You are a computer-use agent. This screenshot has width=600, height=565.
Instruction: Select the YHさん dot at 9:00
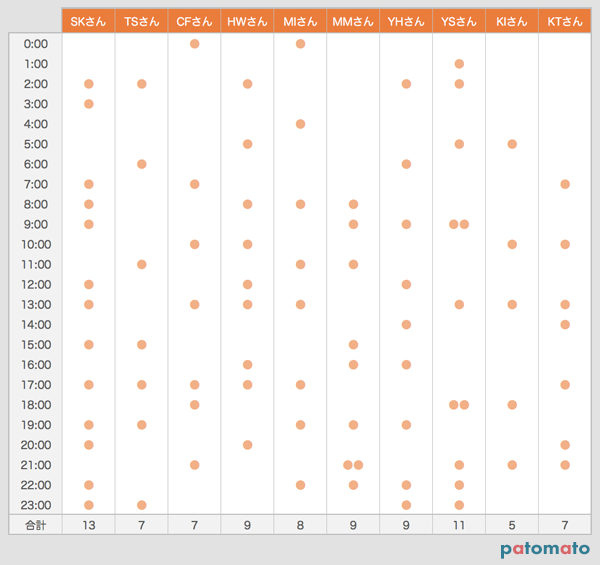[406, 224]
